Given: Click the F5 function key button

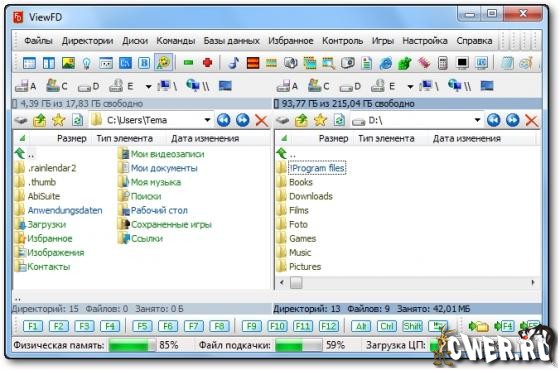Looking at the screenshot, I should (x=142, y=326).
